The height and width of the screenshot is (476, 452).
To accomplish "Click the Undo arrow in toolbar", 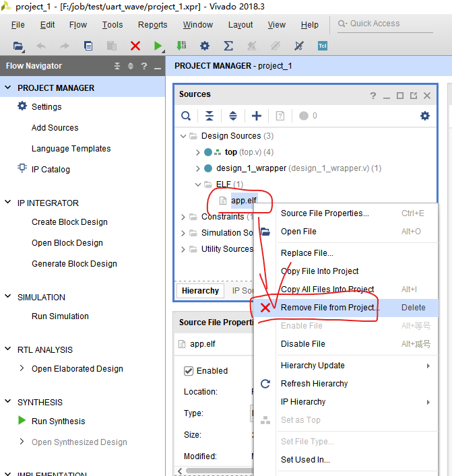I will 41,46.
